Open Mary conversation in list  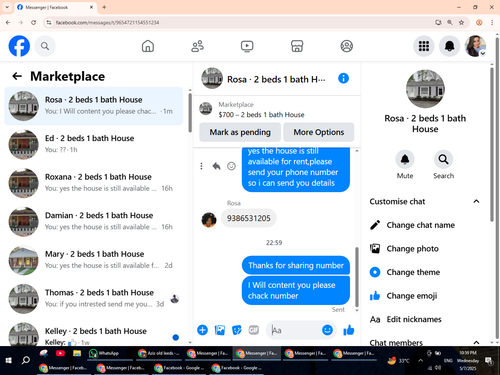(x=94, y=260)
